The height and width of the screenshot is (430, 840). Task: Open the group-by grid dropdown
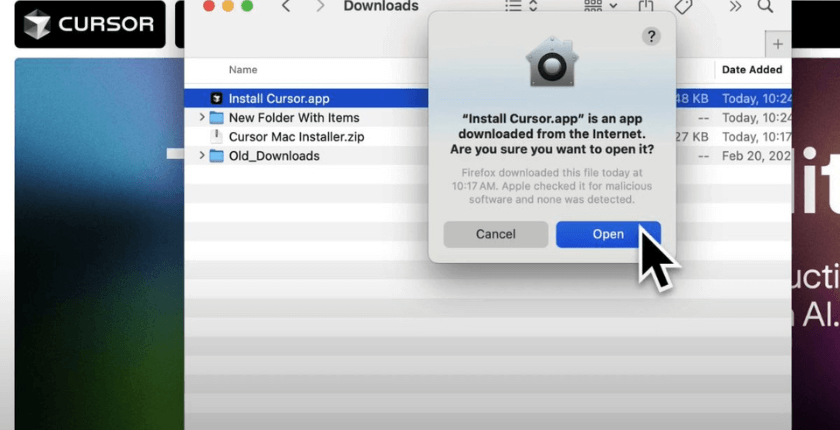pos(601,7)
